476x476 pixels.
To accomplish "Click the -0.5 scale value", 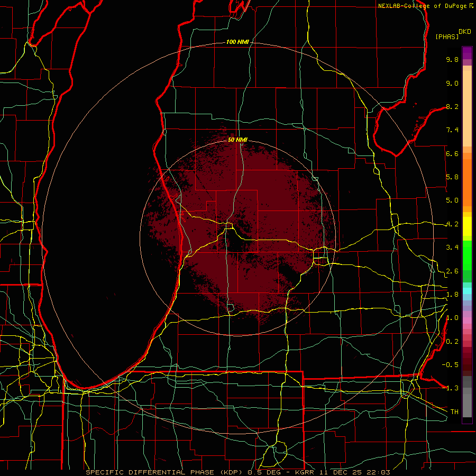I will coord(450,365).
